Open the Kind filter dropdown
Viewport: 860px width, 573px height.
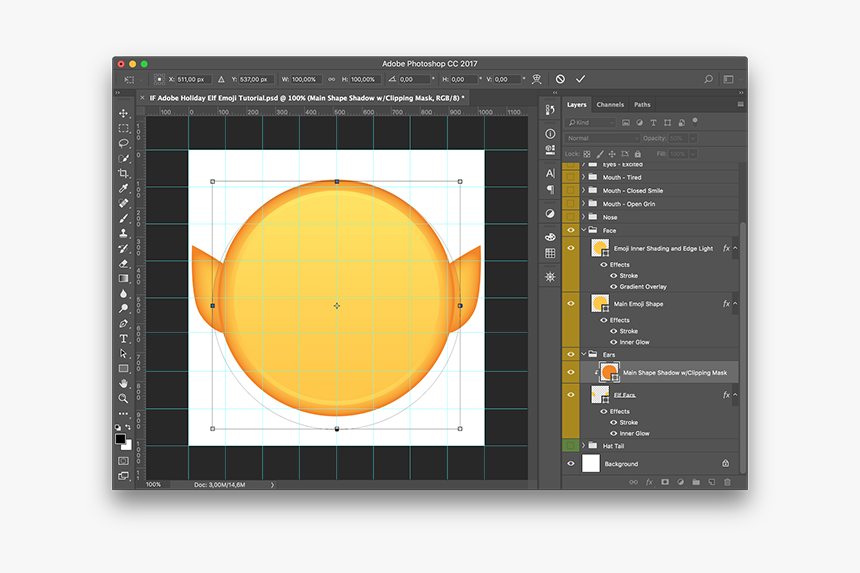[x=590, y=122]
